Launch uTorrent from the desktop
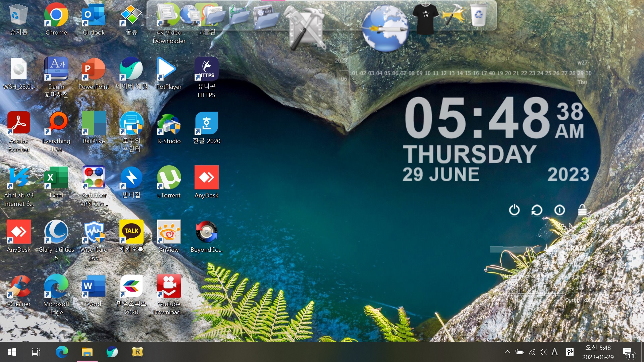Viewport: 644px width, 362px height. pos(169,182)
